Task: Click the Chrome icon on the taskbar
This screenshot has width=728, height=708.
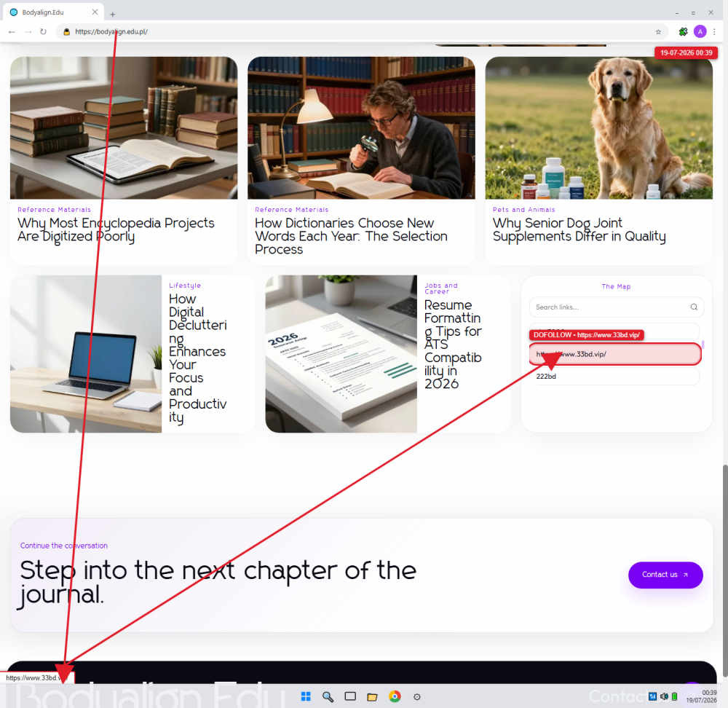Action: pyautogui.click(x=395, y=696)
